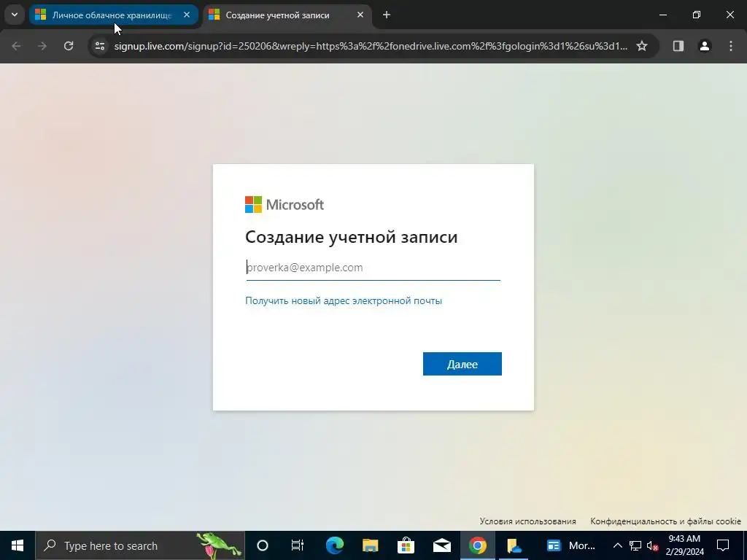This screenshot has height=560, width=747.
Task: Select the Создание учетной записи tab
Action: click(x=287, y=15)
